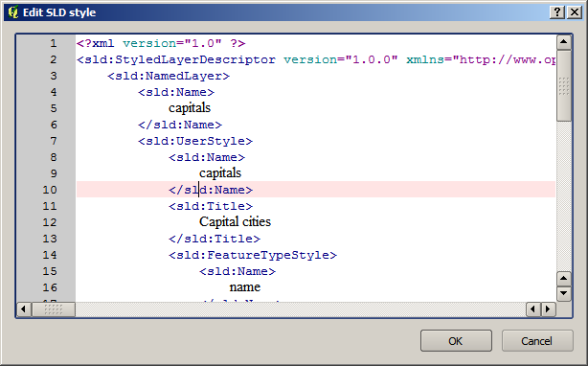Click the horizontal scrollbar thumb
588x366 pixels.
[54, 309]
